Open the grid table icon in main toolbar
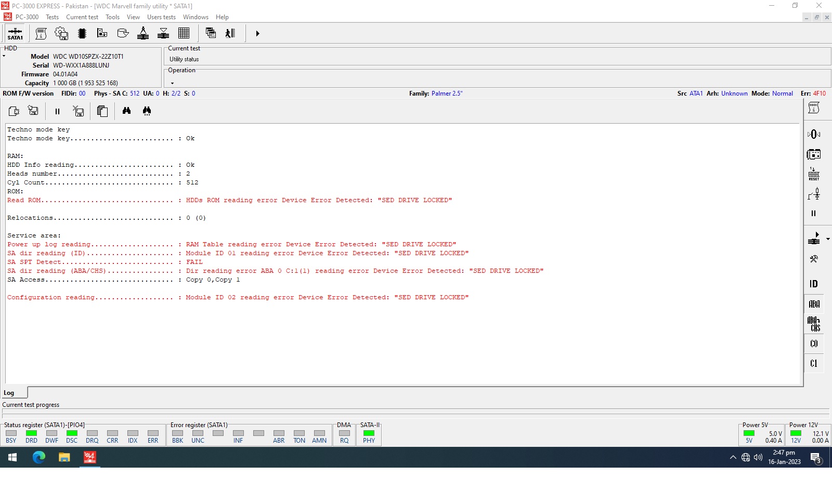The image size is (832, 504). coord(184,34)
